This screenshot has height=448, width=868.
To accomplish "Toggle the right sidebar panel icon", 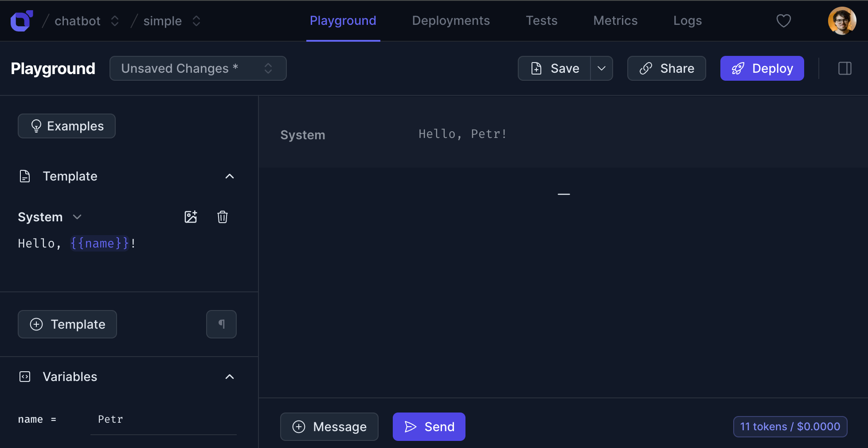I will (845, 68).
